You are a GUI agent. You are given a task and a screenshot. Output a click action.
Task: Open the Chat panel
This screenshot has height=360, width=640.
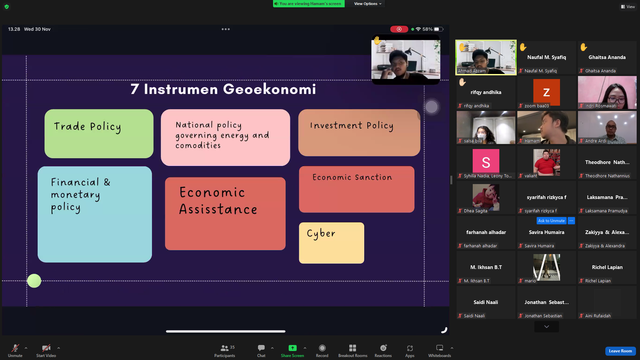tap(261, 350)
